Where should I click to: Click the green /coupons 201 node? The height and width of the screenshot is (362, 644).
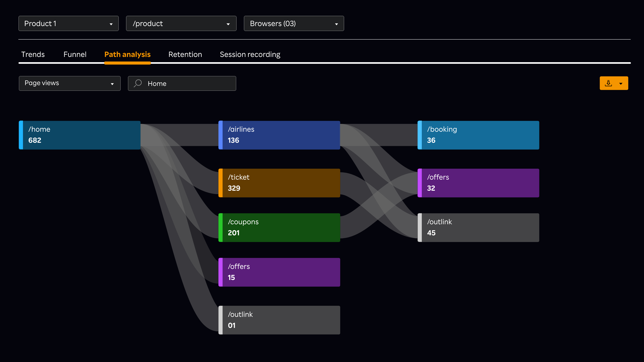tap(279, 227)
